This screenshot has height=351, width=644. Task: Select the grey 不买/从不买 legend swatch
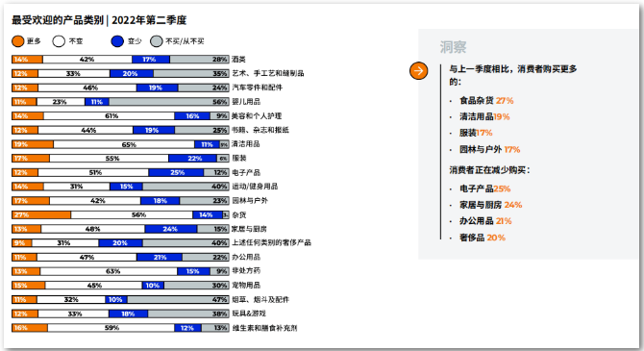click(x=157, y=41)
